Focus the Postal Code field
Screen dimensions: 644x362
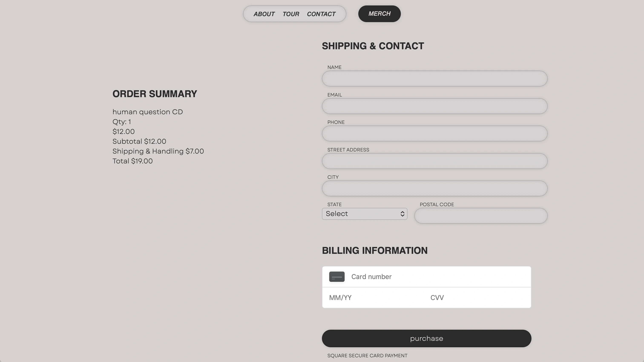click(x=481, y=216)
